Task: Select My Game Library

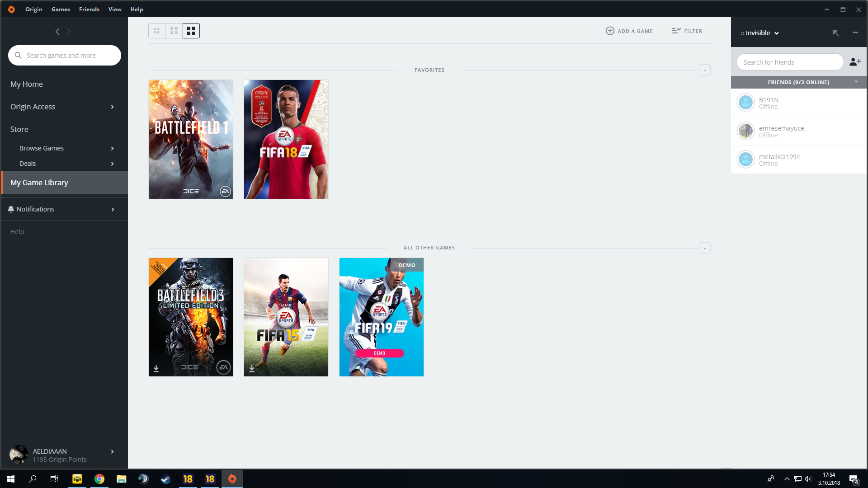Action: point(64,183)
